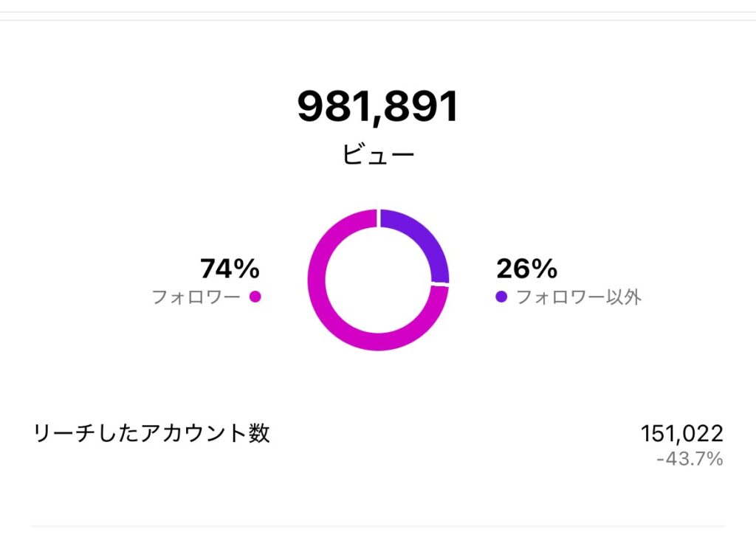Click the ビュー label under the total

coord(379,155)
